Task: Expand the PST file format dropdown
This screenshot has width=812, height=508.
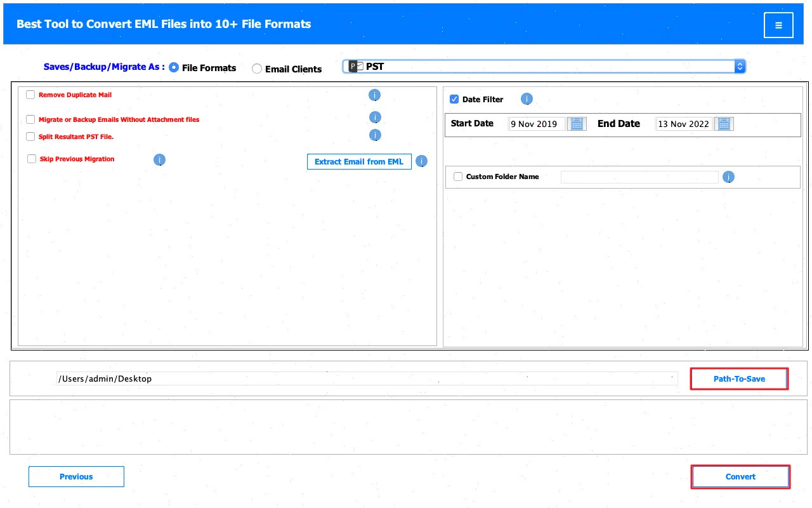Action: [x=739, y=66]
